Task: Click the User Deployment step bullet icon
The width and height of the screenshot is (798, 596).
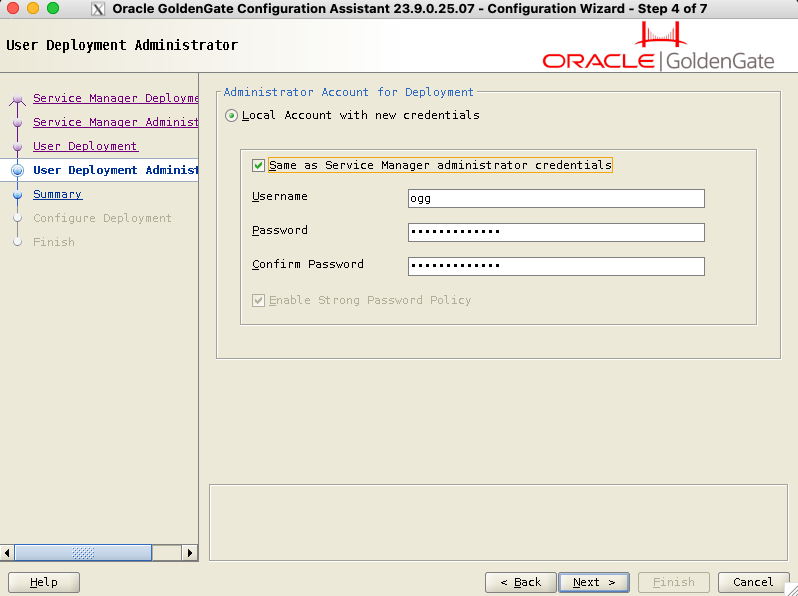Action: [17, 147]
